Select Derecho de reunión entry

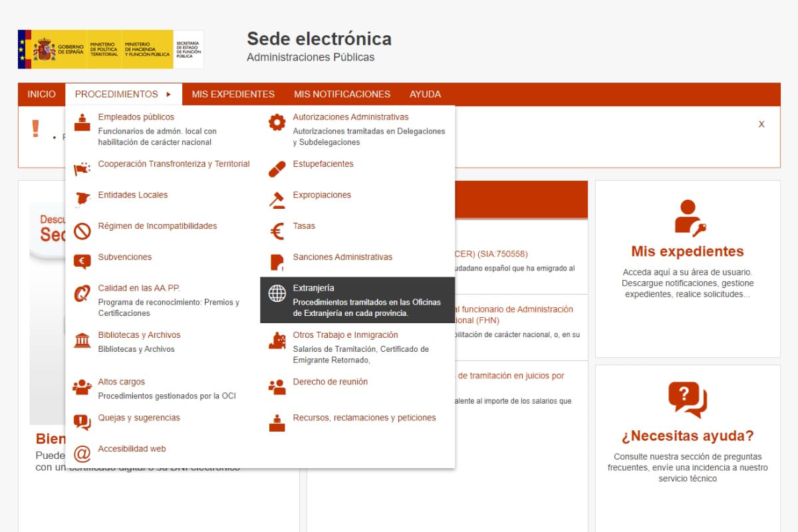pyautogui.click(x=331, y=382)
